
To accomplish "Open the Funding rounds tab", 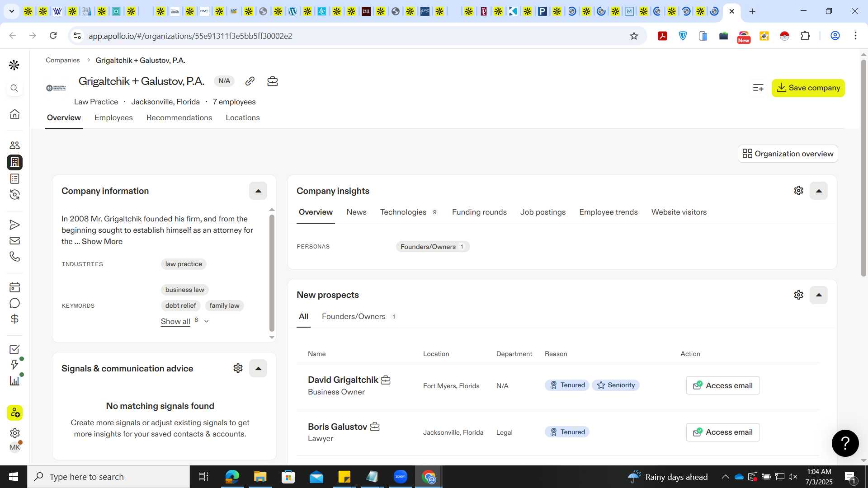I will point(479,212).
